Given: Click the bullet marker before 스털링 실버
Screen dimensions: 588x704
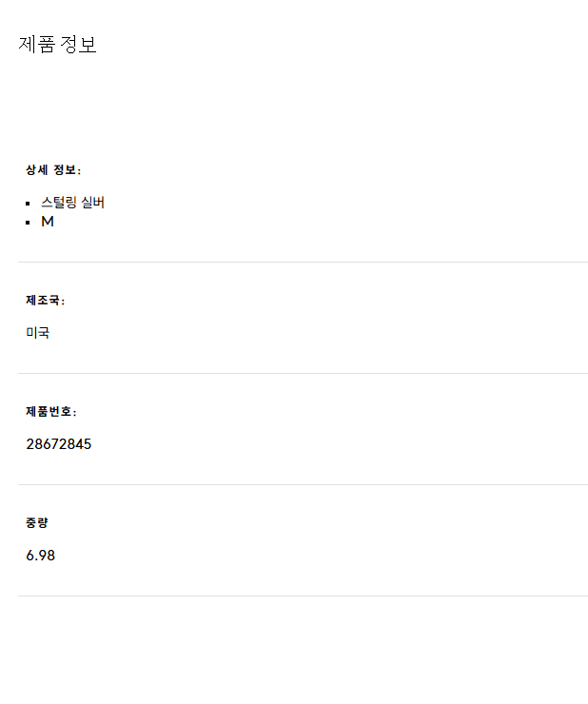Looking at the screenshot, I should pos(29,204).
